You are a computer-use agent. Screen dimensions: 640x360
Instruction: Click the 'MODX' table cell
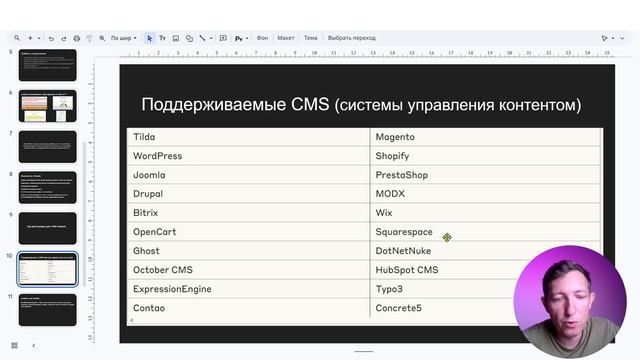[486, 193]
